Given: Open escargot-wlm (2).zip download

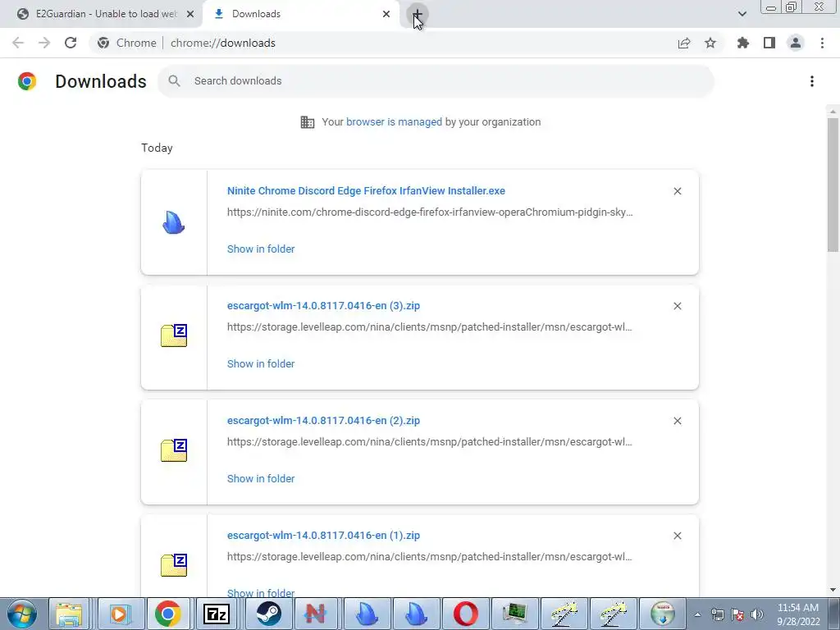Looking at the screenshot, I should click(x=323, y=421).
